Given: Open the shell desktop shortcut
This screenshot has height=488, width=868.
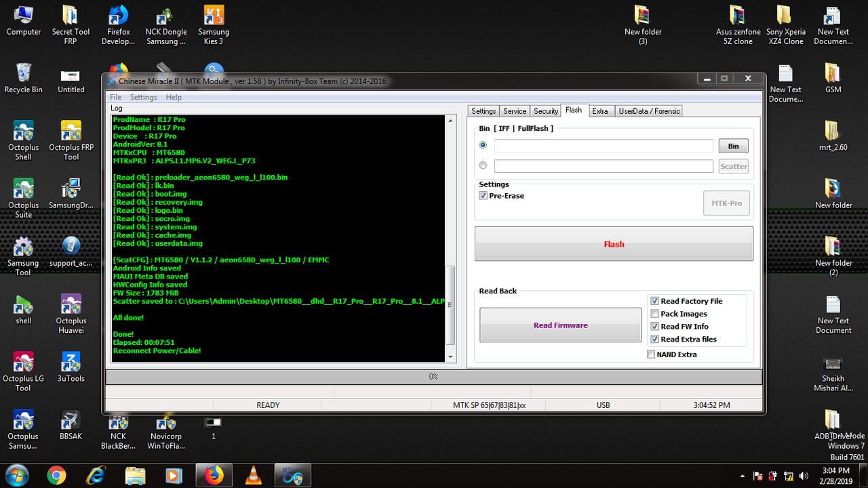Looking at the screenshot, I should tap(24, 310).
